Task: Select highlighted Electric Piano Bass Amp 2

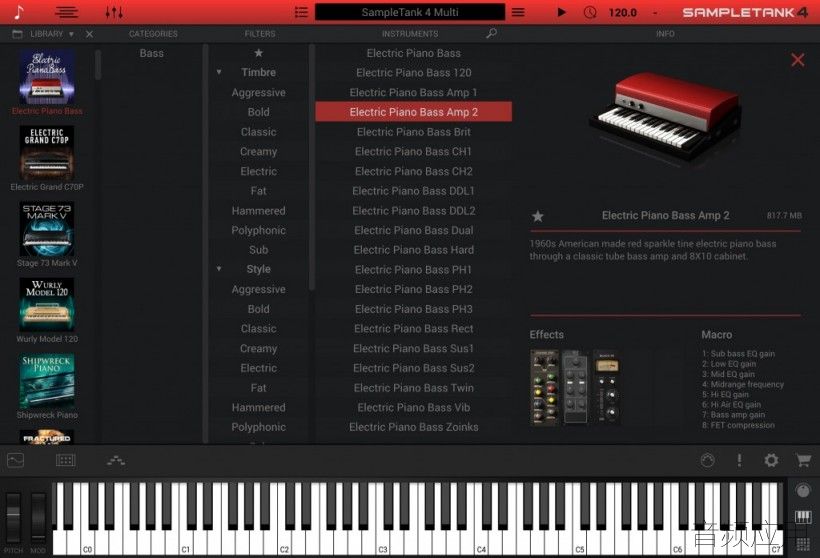Action: click(414, 112)
